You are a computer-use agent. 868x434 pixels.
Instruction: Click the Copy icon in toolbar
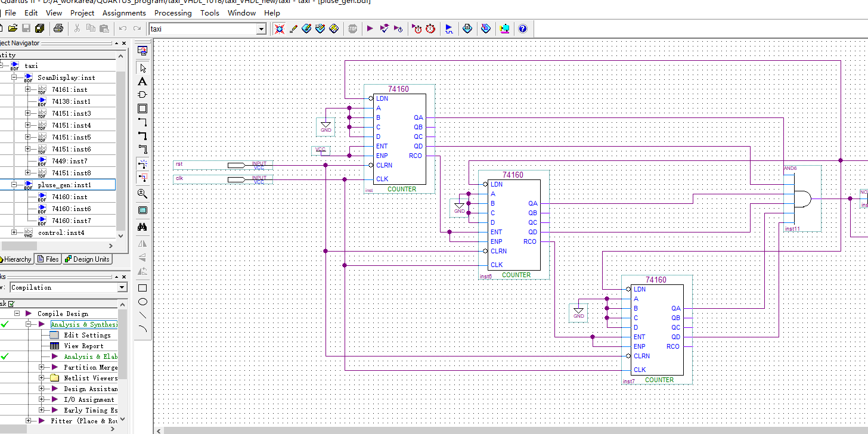(x=91, y=28)
